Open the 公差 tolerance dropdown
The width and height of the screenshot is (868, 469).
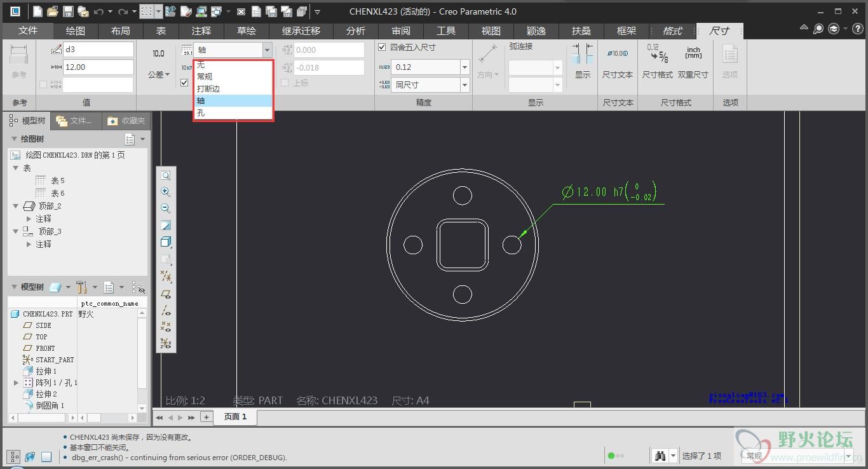pos(159,74)
